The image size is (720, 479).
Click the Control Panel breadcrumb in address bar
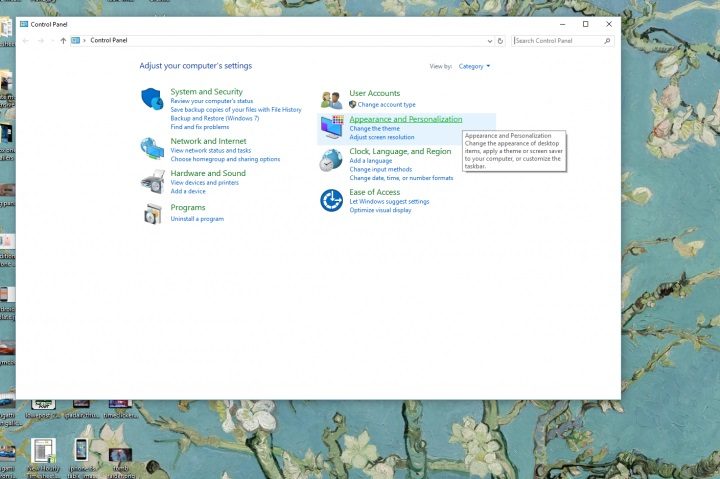(108, 41)
